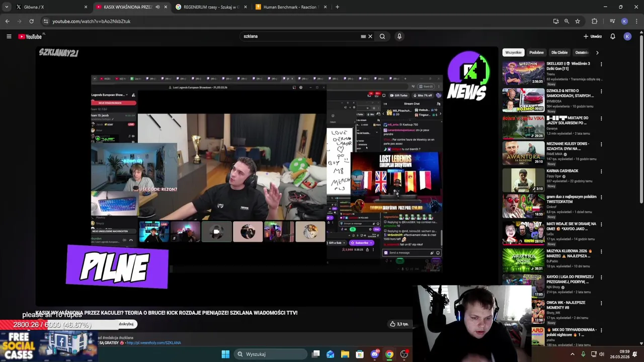Open options for MATI WDAJE SIE W DRAMĘ
The width and height of the screenshot is (644, 362).
pos(601,225)
